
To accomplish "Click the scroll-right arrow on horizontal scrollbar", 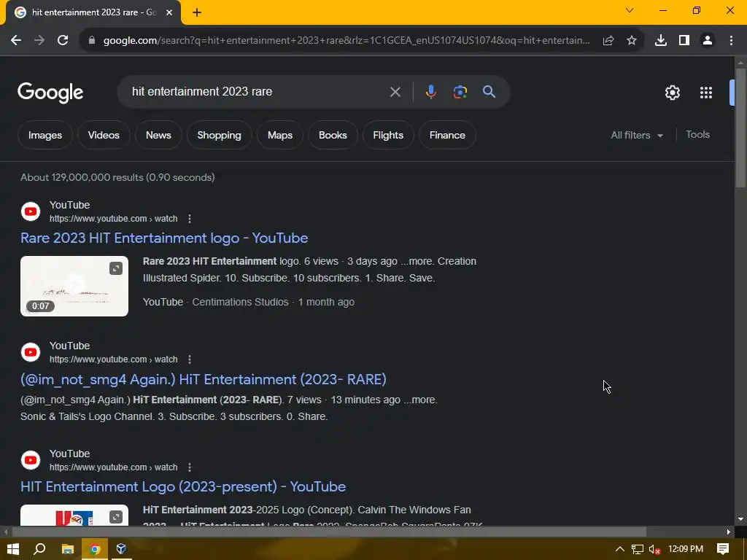I will point(729,532).
